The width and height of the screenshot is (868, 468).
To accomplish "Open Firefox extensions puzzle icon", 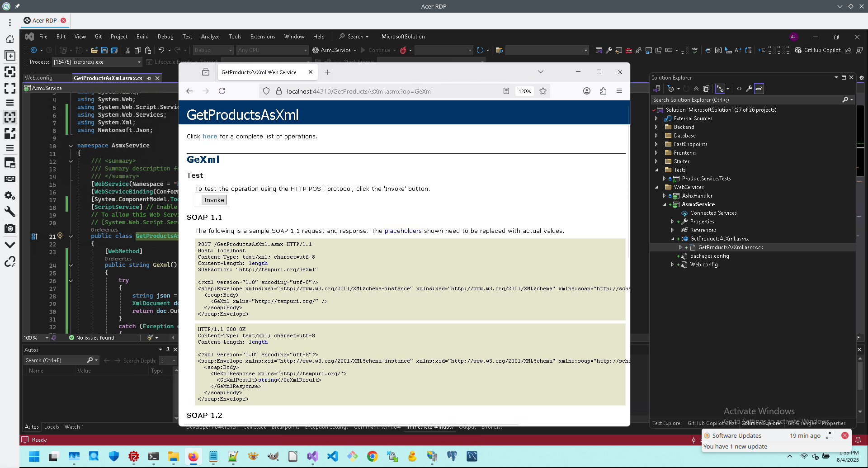I will pos(603,91).
